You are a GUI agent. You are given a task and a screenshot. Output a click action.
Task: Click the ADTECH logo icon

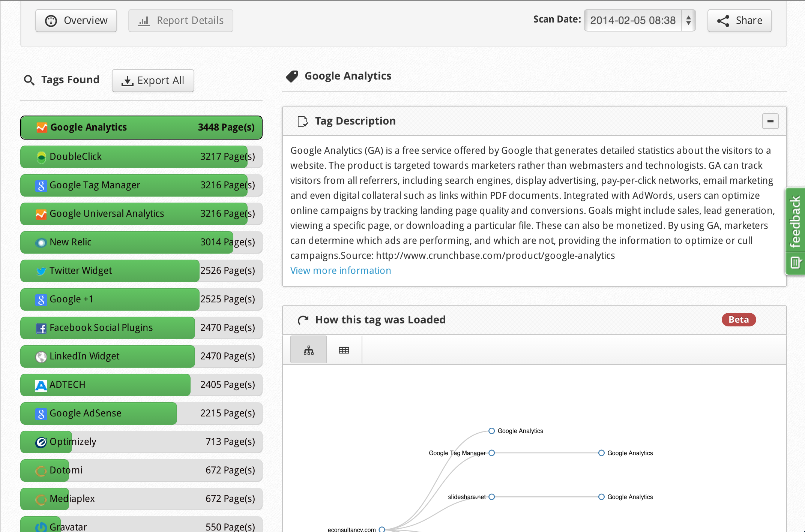[x=41, y=385]
